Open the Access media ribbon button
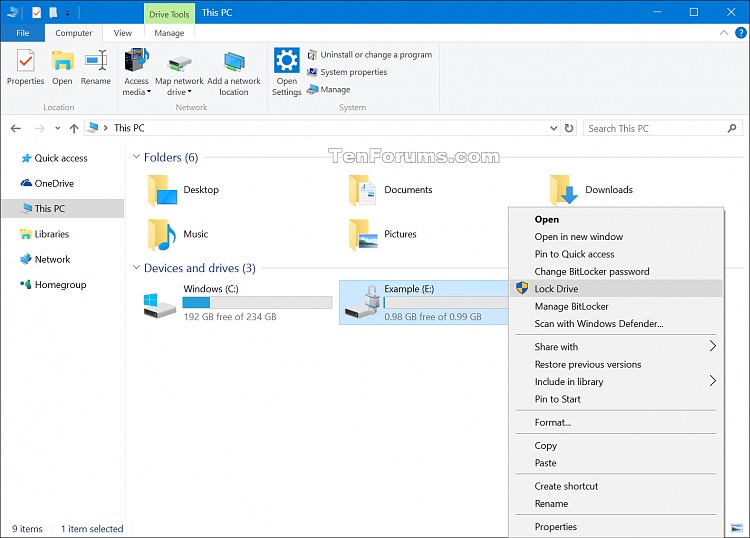Screen dimensions: 750x538 tap(136, 72)
